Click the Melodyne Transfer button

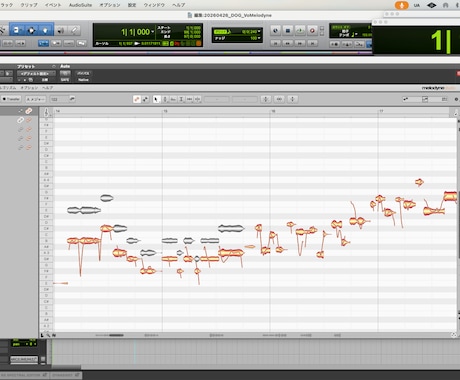click(11, 99)
